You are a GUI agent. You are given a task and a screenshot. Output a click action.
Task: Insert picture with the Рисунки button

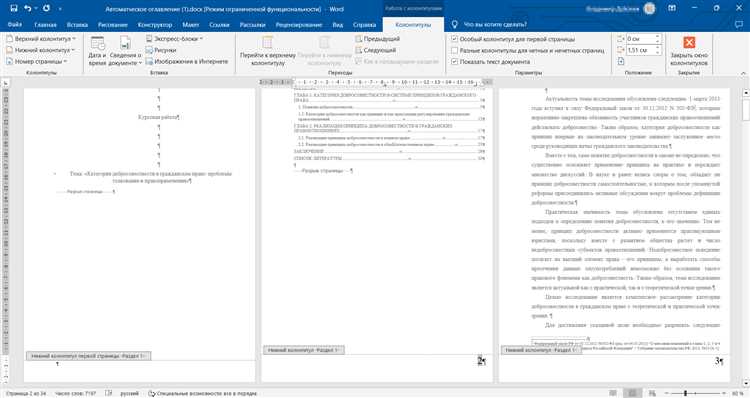pyautogui.click(x=161, y=50)
